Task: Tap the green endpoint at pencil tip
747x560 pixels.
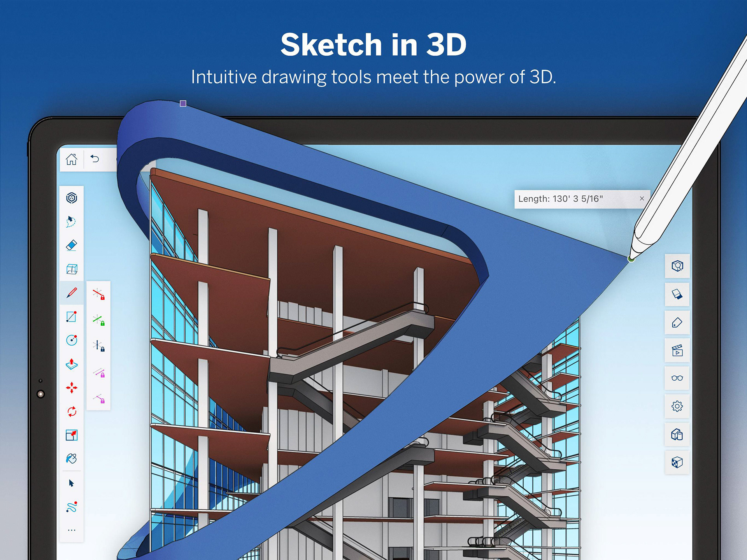Action: [631, 259]
